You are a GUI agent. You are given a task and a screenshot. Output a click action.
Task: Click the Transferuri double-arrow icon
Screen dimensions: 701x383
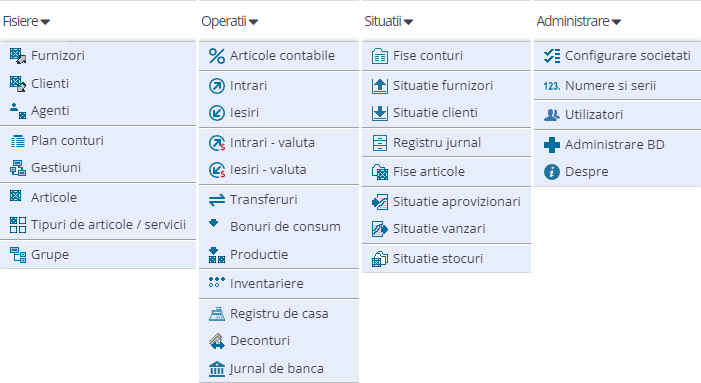[217, 200]
